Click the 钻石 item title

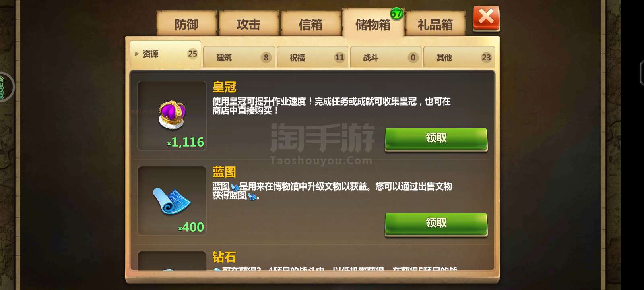[224, 257]
